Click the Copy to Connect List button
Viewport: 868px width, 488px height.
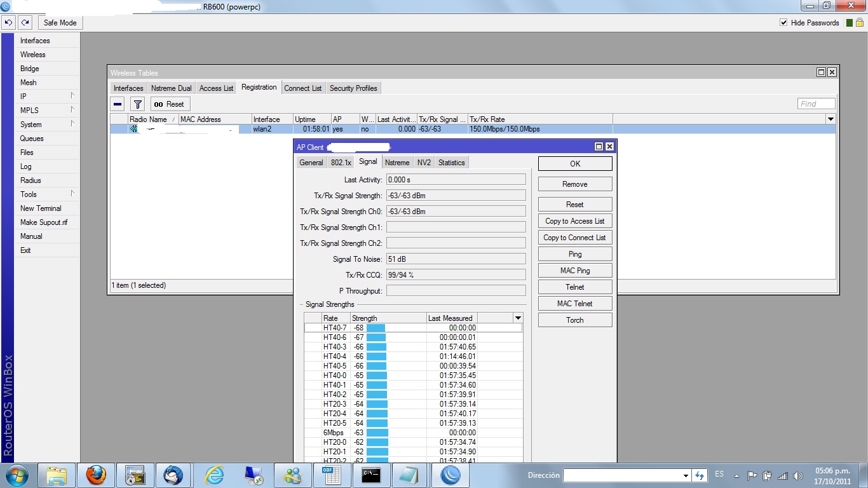tap(575, 238)
